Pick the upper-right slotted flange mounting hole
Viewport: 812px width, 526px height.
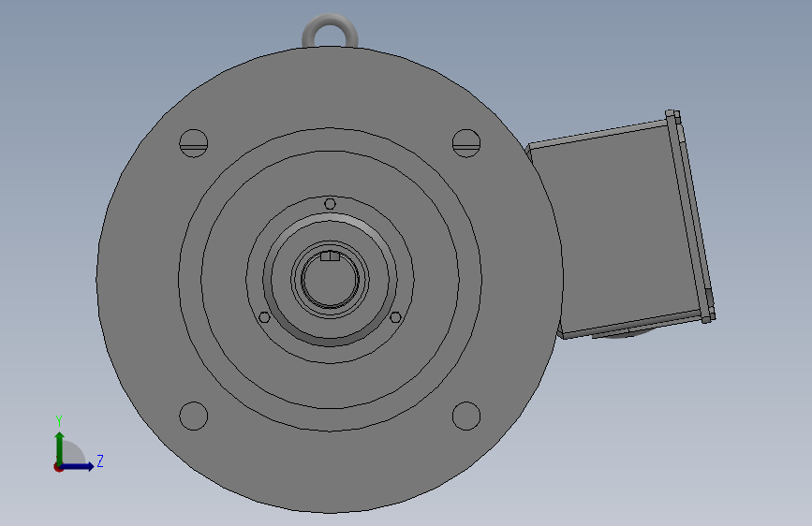click(x=466, y=143)
